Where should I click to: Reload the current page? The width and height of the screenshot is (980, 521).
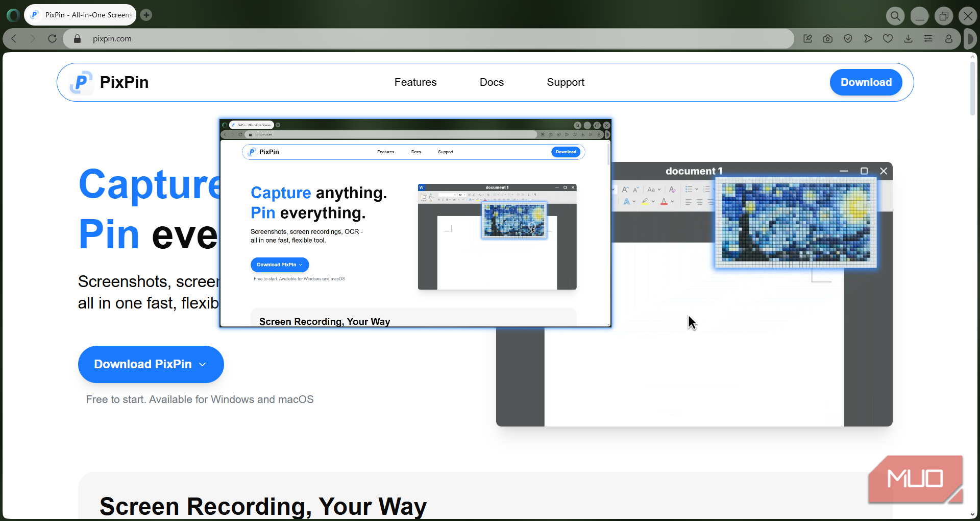pos(52,39)
